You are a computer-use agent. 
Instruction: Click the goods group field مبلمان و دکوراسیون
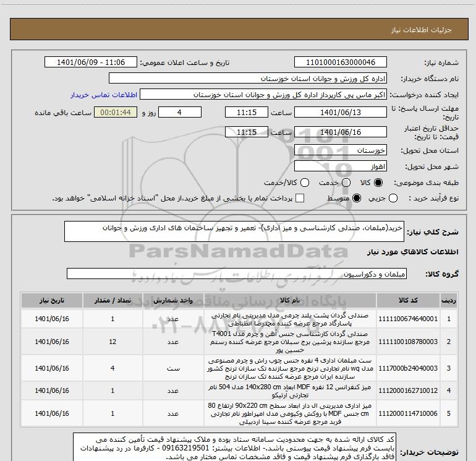[237, 274]
